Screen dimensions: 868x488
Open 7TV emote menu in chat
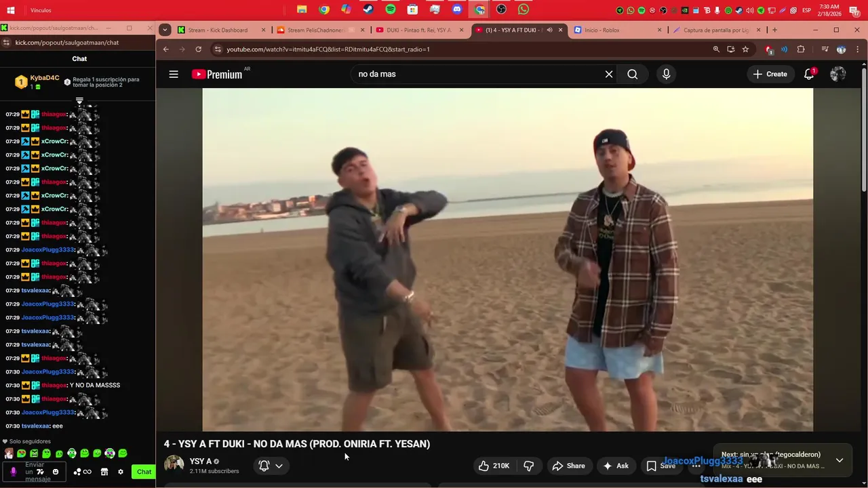pyautogui.click(x=41, y=472)
